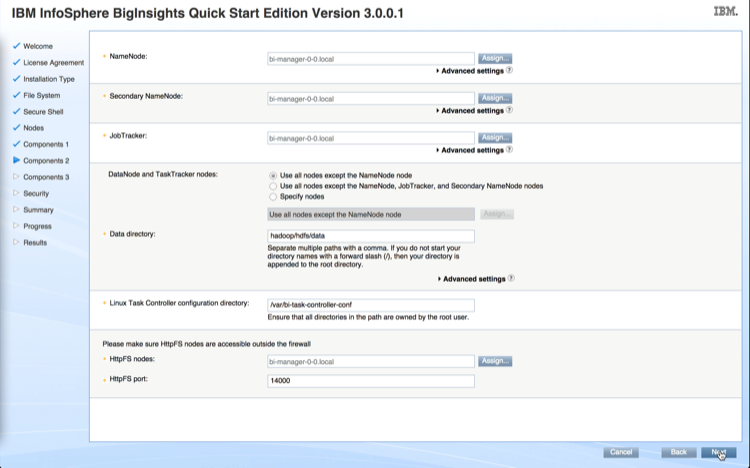750x468 pixels.
Task: Go to the Welcome wizard step
Action: 38,46
